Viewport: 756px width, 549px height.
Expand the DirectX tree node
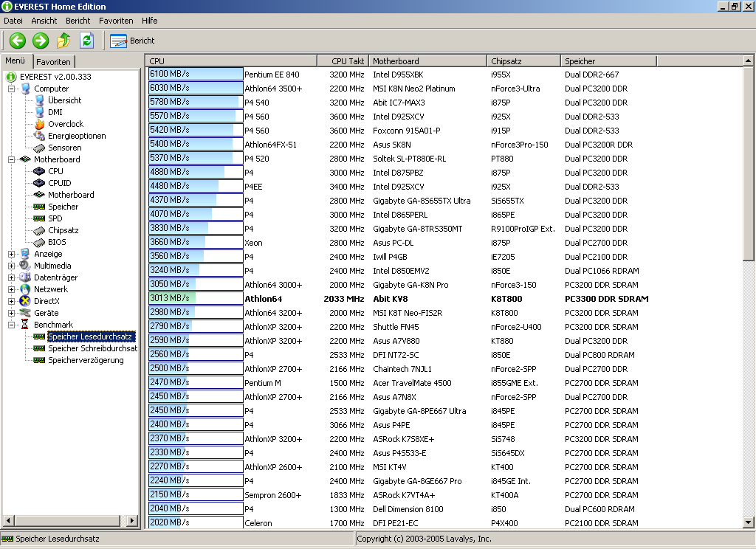(x=12, y=301)
